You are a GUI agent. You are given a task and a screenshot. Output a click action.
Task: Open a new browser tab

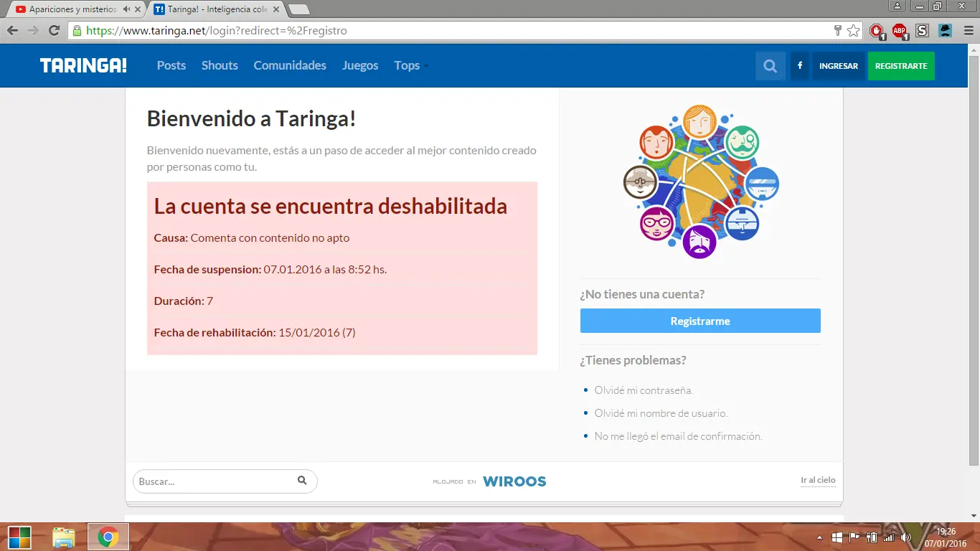[299, 9]
